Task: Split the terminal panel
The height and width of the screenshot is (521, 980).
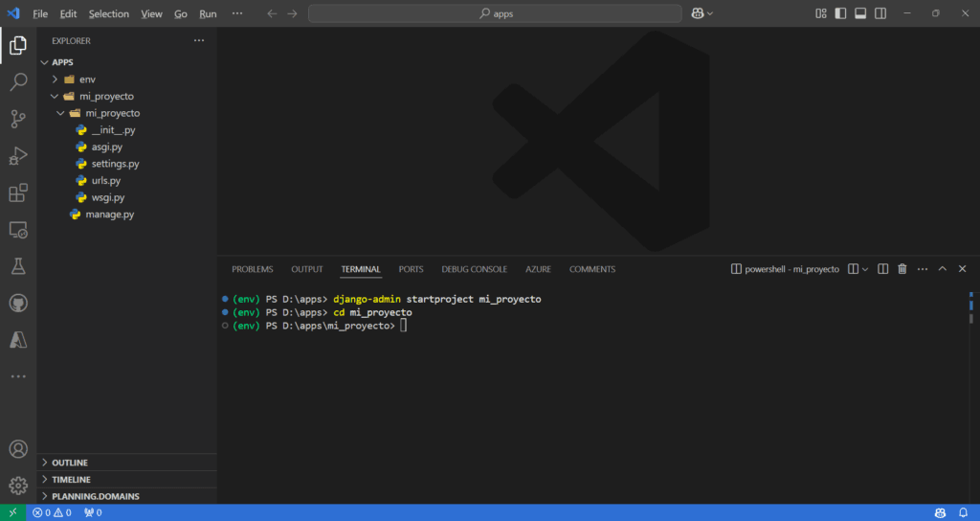Action: (x=882, y=269)
